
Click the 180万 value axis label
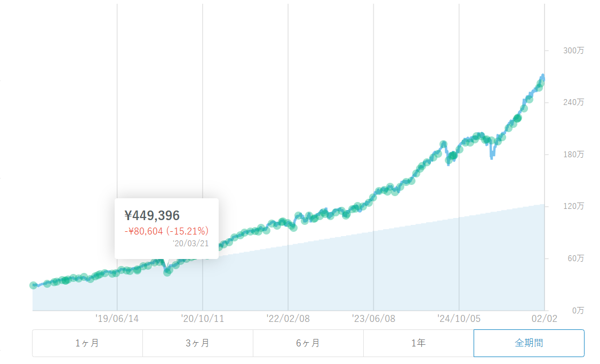pyautogui.click(x=574, y=155)
